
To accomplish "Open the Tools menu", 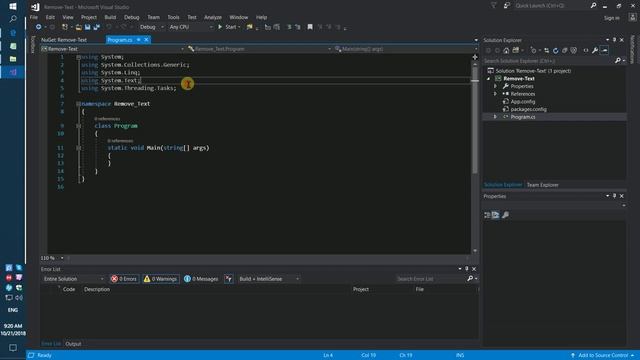I will [173, 17].
